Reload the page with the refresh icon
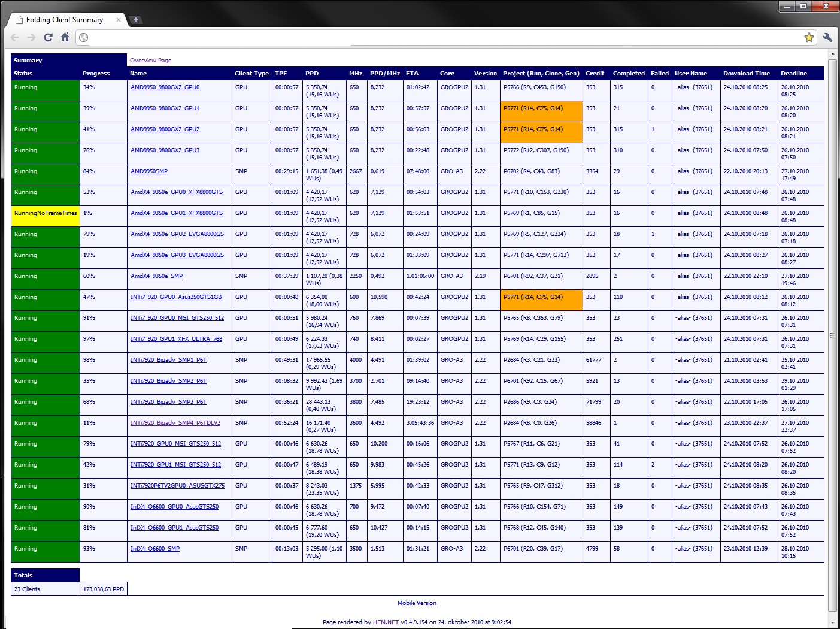 [48, 37]
